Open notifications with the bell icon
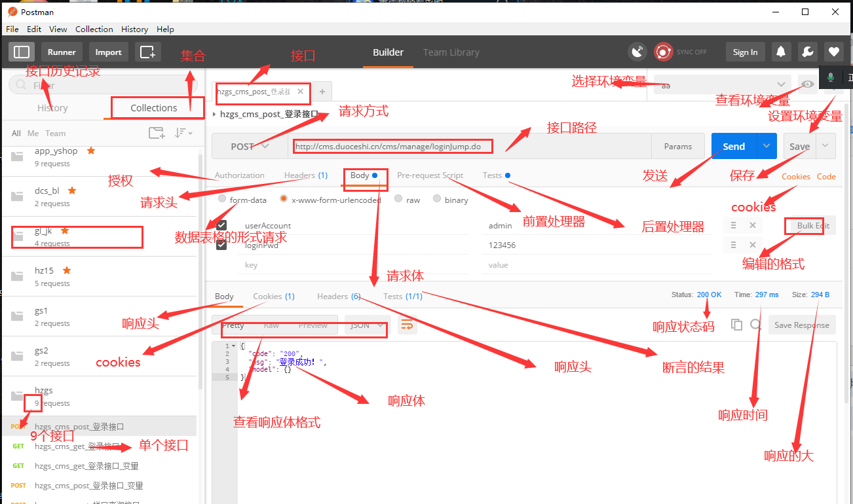Screen dimensions: 853x504 [781, 52]
